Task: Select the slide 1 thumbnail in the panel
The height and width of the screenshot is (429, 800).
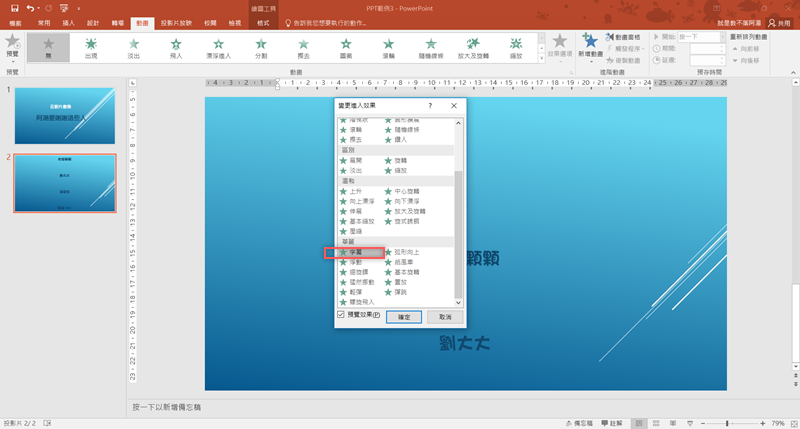Action: pos(65,116)
